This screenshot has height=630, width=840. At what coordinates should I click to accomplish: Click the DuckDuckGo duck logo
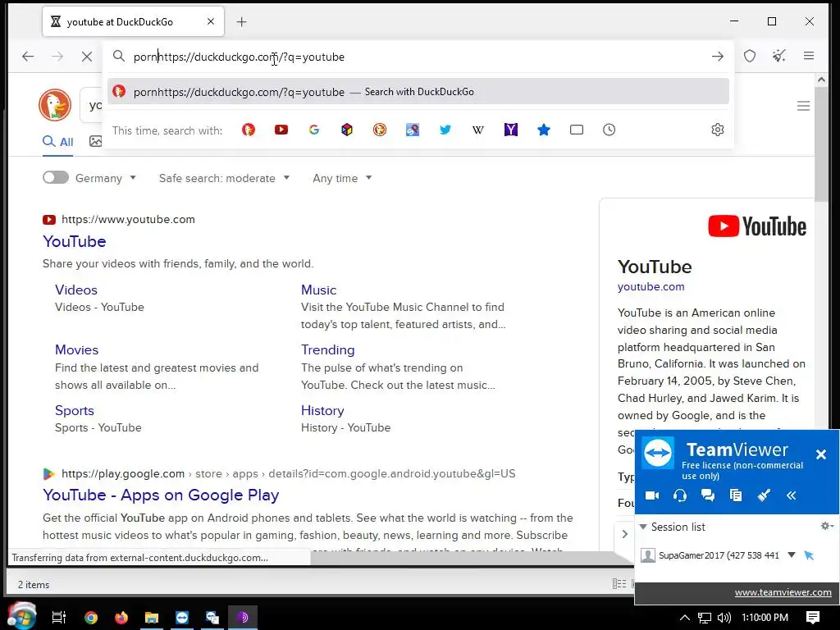click(55, 105)
